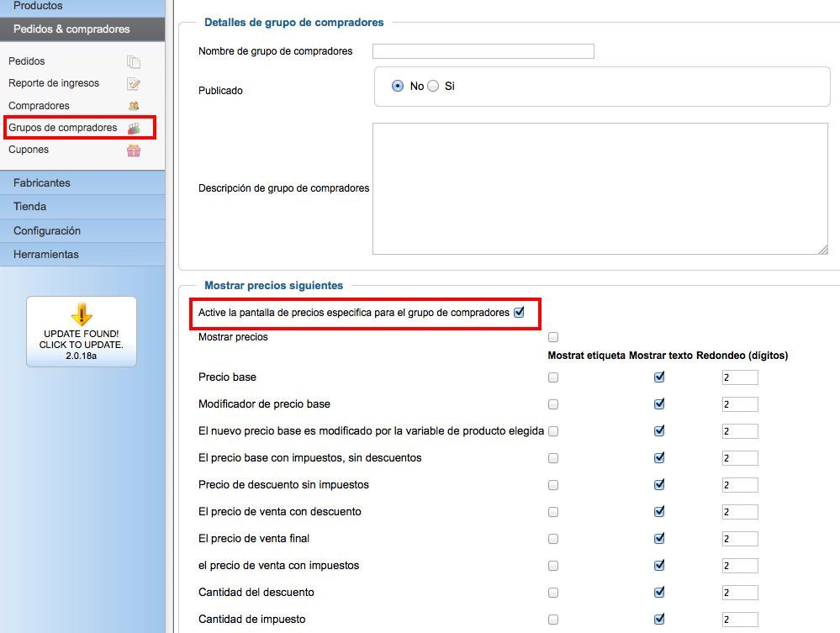Screen dimensions: 840x633
Task: Uncheck texto for El precio de venta final
Action: click(x=659, y=538)
